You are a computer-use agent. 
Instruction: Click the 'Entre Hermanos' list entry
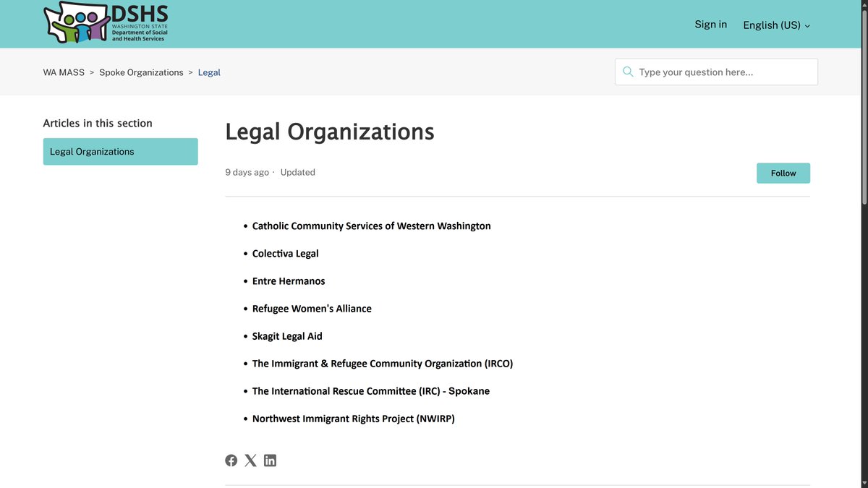pyautogui.click(x=289, y=281)
